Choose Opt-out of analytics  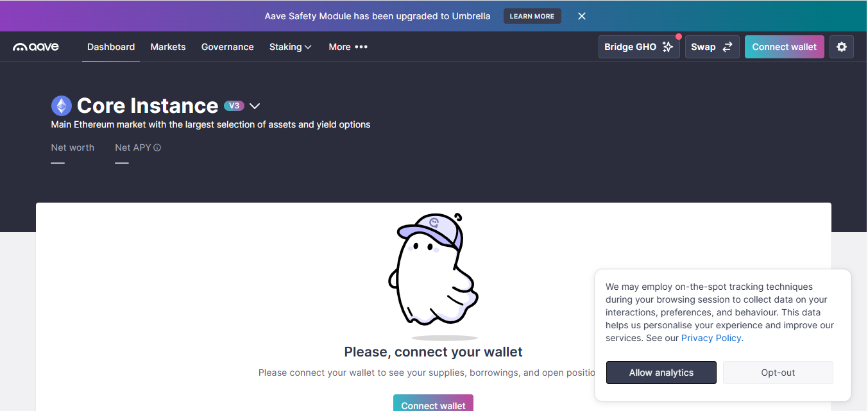coord(778,373)
